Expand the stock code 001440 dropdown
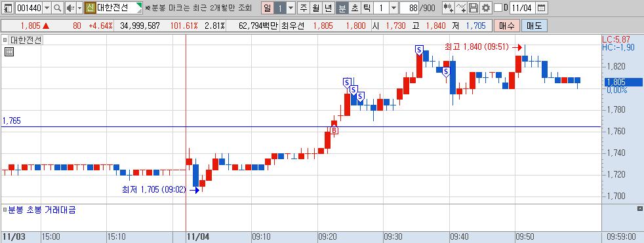644x243 pixels. coord(47,8)
